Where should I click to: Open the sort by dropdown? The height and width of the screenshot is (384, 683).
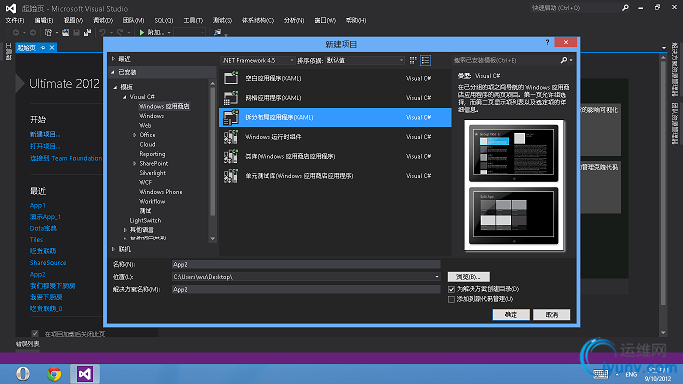click(365, 61)
